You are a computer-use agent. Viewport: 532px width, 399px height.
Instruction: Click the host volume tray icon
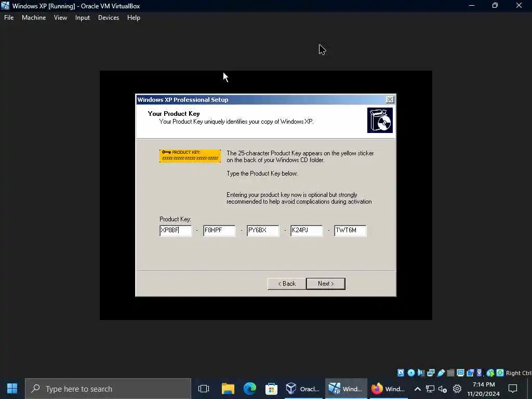click(443, 389)
